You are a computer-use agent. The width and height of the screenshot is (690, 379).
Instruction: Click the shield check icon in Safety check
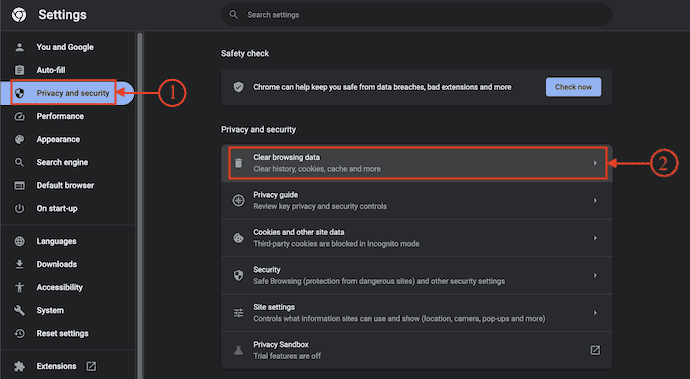(x=238, y=87)
